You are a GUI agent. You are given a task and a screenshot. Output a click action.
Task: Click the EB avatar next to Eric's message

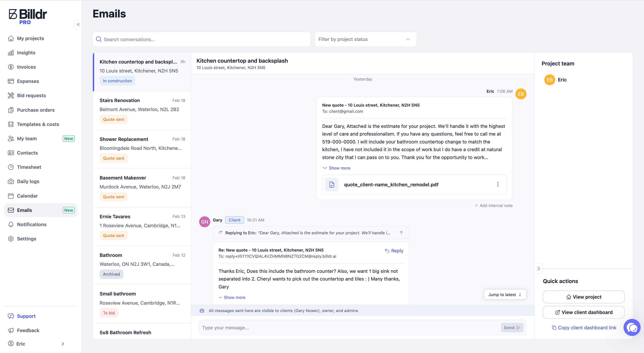point(521,94)
